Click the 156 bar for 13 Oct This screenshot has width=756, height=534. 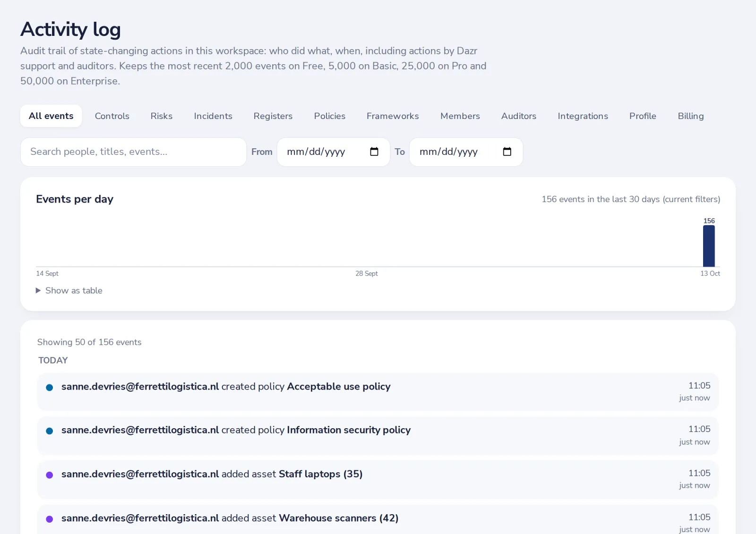(x=709, y=246)
